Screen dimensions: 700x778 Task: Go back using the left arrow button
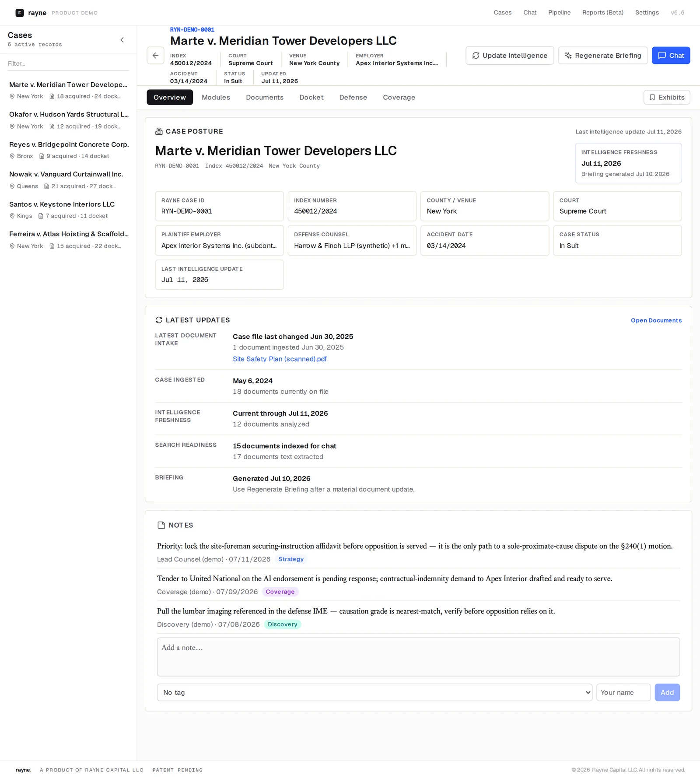click(x=155, y=56)
